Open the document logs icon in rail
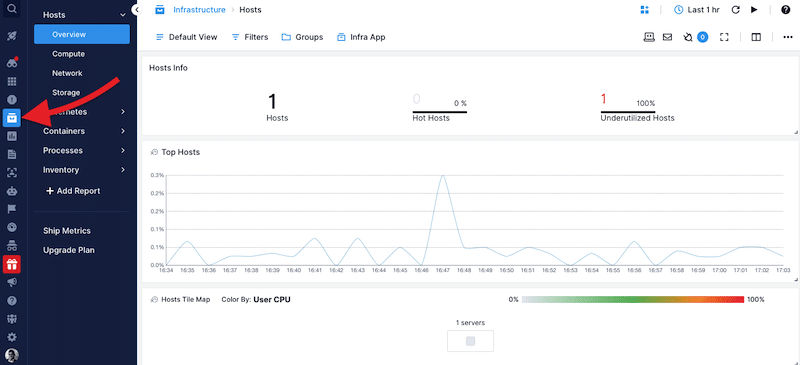Screen dimensions: 800x365 pyautogui.click(x=12, y=154)
